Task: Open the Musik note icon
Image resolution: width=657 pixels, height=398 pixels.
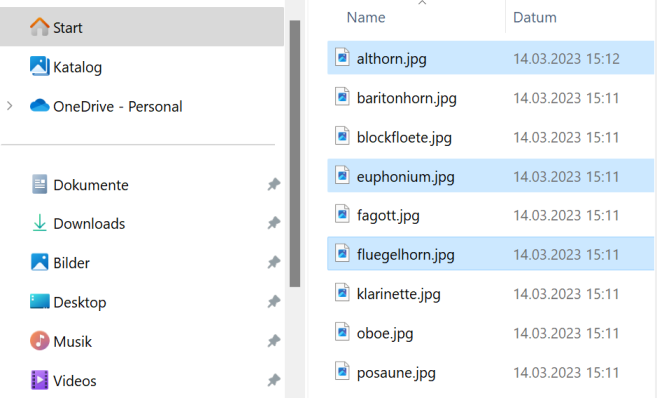Action: pos(39,341)
